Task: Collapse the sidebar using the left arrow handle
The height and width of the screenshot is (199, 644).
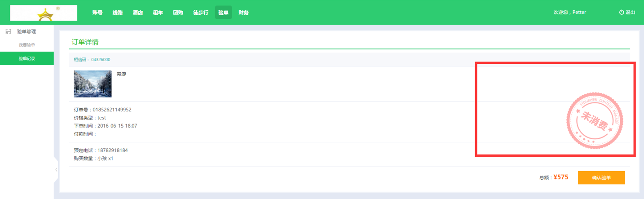Action: point(56,170)
